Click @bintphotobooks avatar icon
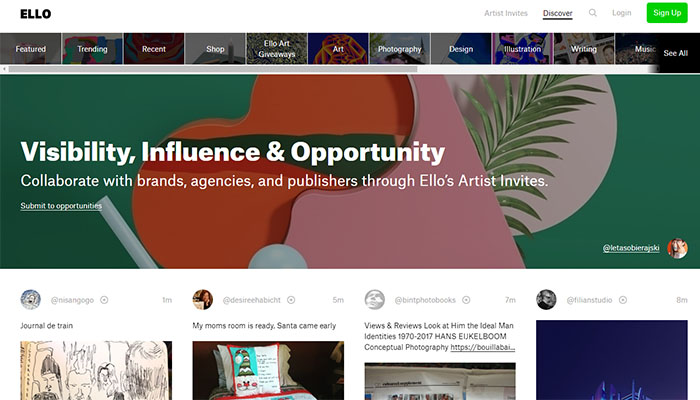Screen dimensions: 700x400 pos(374,299)
